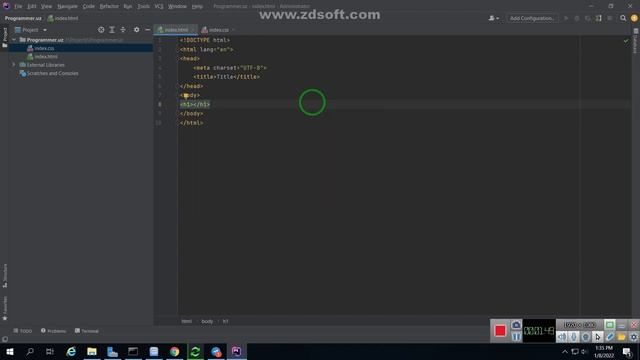Click the orange IDE updates icon
Screen dimensions: 640x360
point(634,18)
